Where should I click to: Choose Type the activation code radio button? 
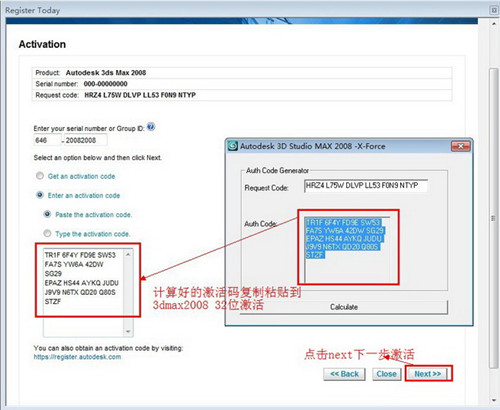pos(47,233)
